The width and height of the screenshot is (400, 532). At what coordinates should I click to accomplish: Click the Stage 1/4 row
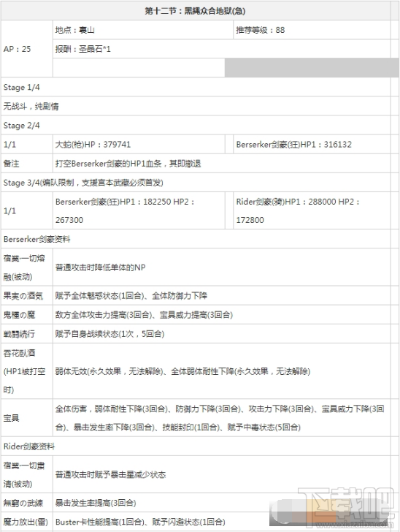pyautogui.click(x=195, y=87)
